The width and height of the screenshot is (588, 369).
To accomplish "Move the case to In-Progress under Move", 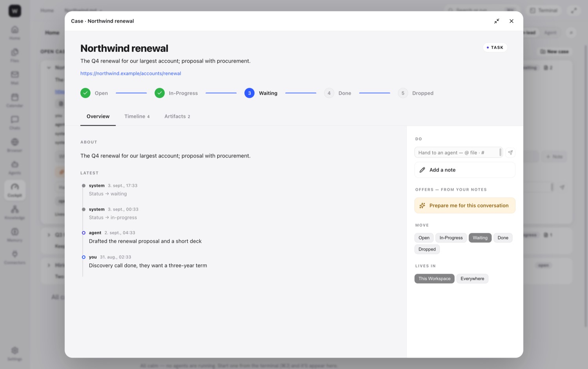I will 451,238.
